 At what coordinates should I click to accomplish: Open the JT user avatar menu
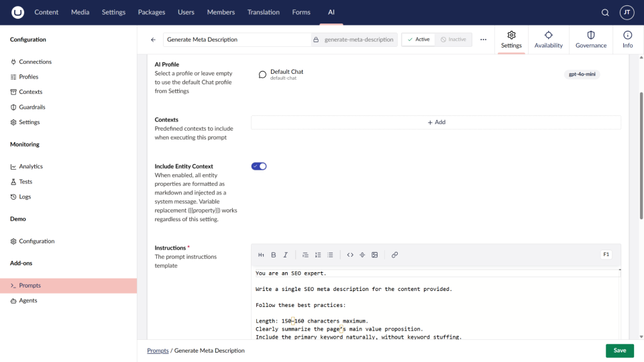(627, 12)
